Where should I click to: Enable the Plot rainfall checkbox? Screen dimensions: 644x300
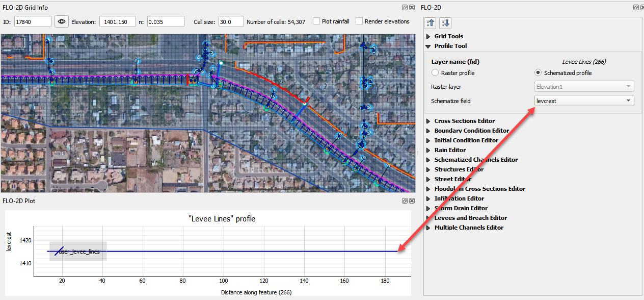(x=316, y=21)
